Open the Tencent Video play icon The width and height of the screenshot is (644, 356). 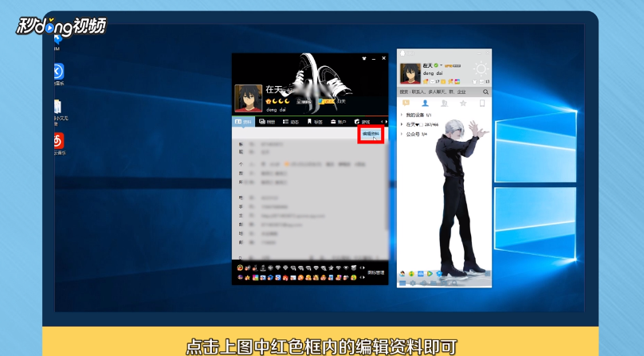(430, 273)
